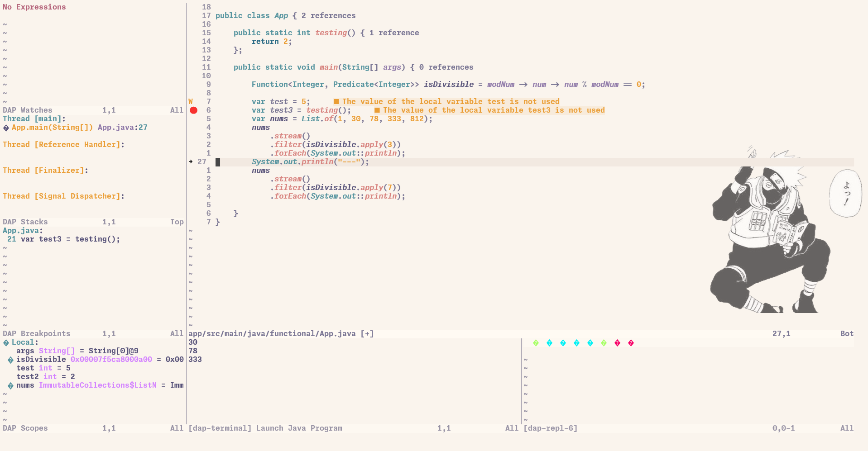The image size is (868, 451).
Task: Select Thread [Finalizer]
Action: click(46, 170)
